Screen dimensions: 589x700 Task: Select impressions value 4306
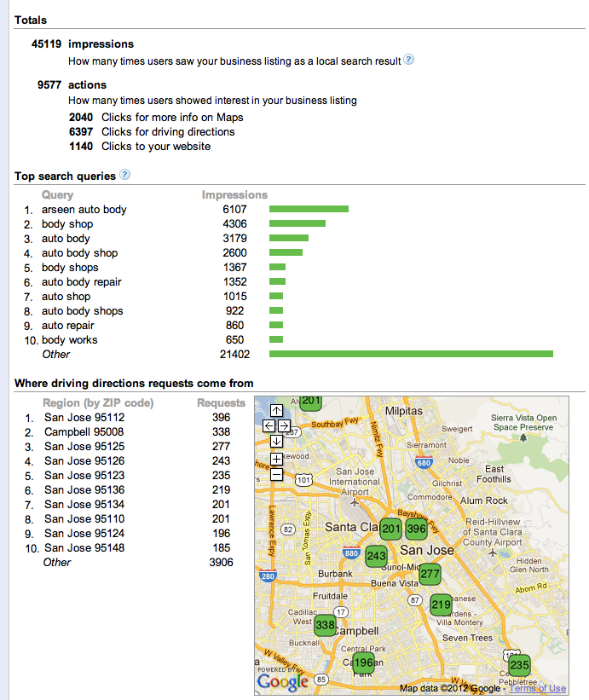(234, 223)
